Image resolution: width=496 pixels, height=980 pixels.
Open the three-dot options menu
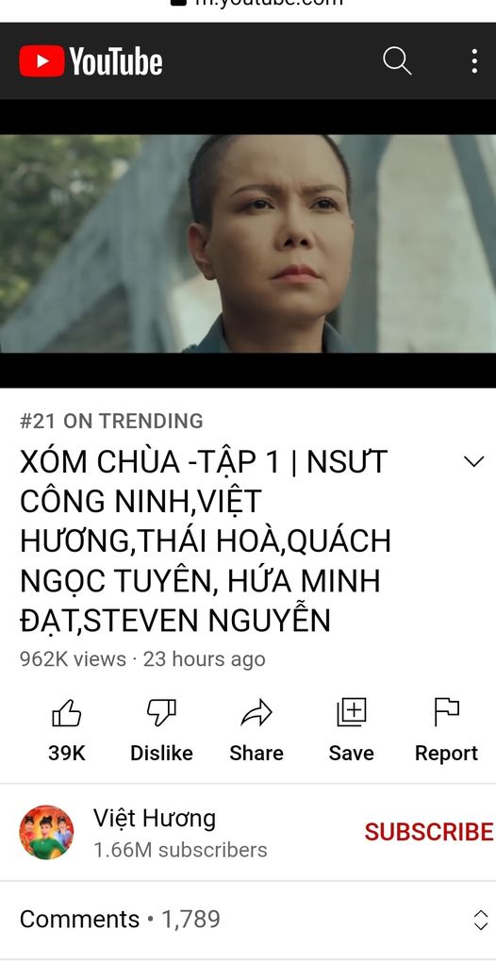point(474,61)
